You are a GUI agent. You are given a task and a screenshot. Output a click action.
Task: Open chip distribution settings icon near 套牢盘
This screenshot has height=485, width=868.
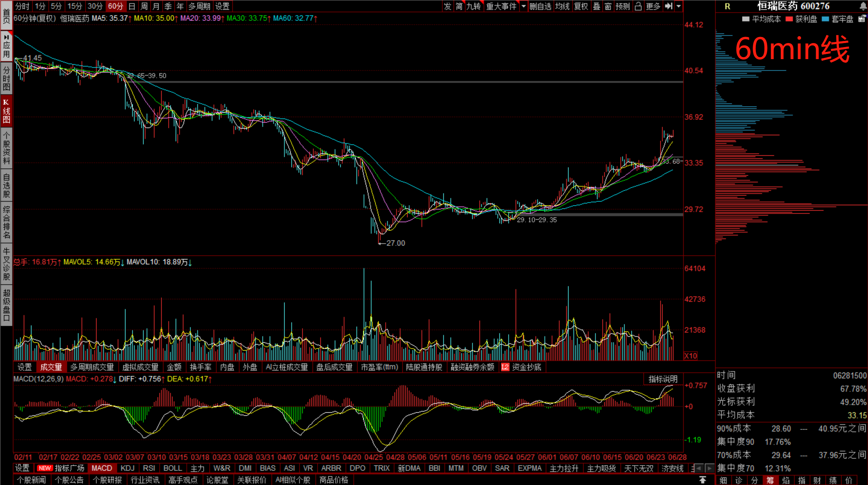tap(862, 19)
